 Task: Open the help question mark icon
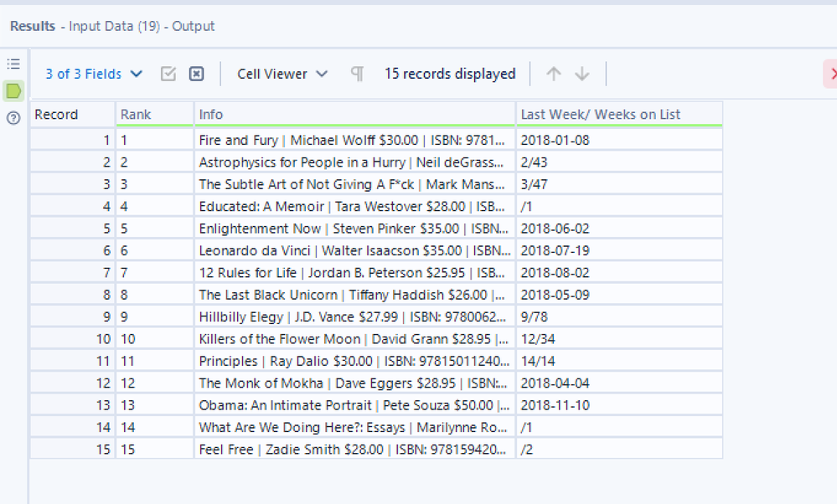(13, 117)
